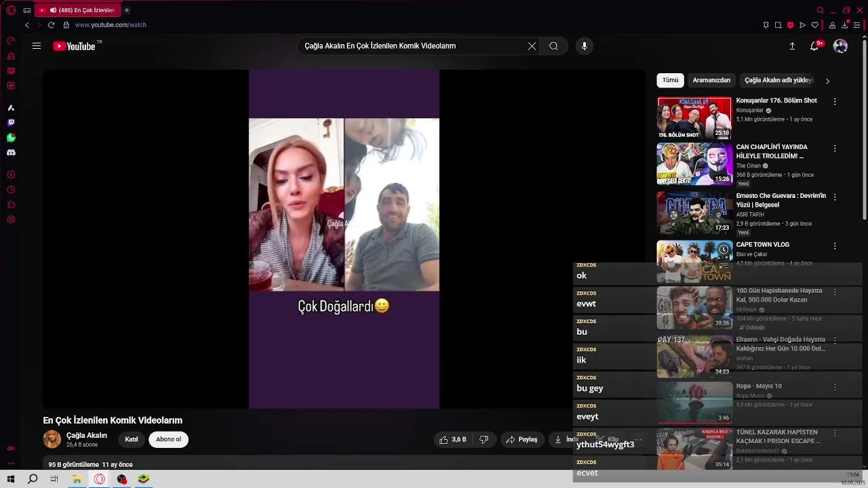The image size is (868, 488).
Task: Open options menu for CAPE TOWN VLOG
Action: pos(835,246)
